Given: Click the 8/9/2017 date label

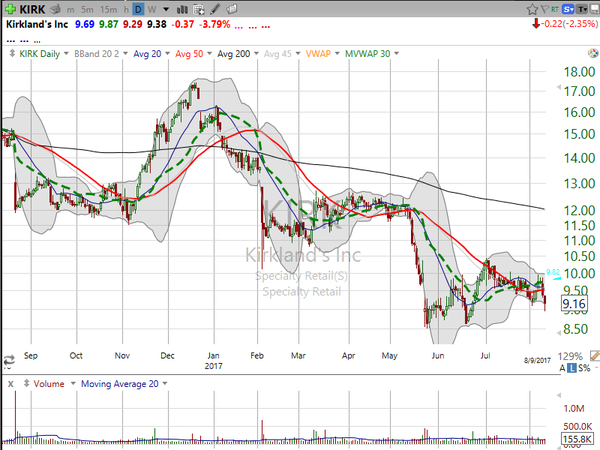Looking at the screenshot, I should (x=537, y=360).
